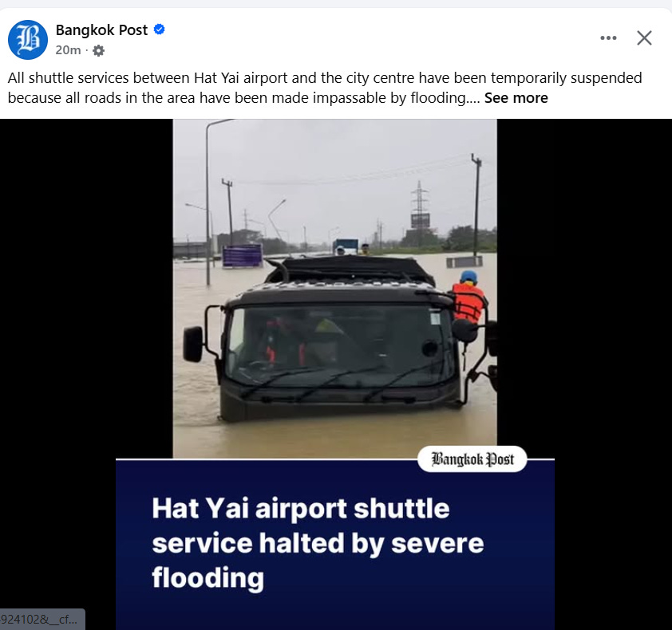The width and height of the screenshot is (672, 630).
Task: Click the URL status bar at bottom left
Action: pos(42,620)
